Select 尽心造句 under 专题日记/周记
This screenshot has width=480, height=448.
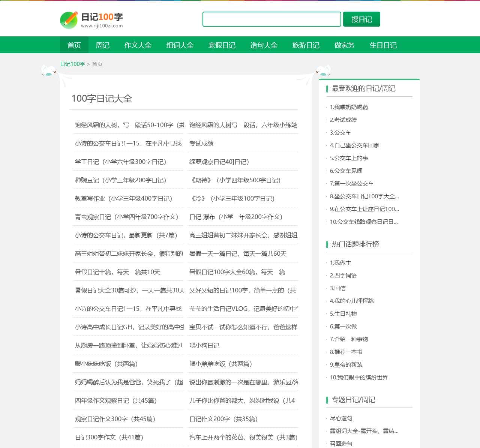341,418
